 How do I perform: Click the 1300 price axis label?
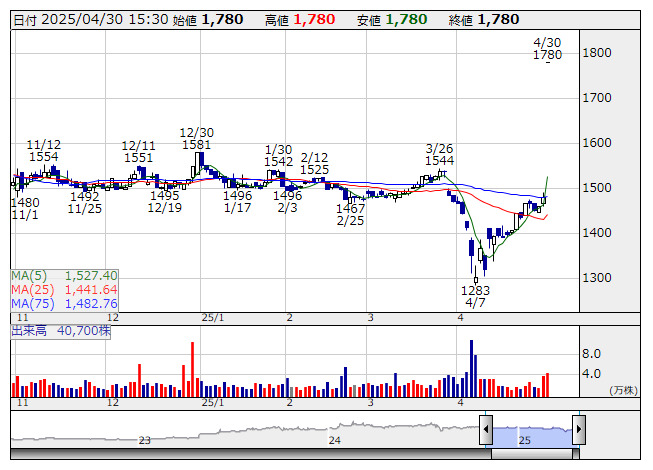coord(597,278)
